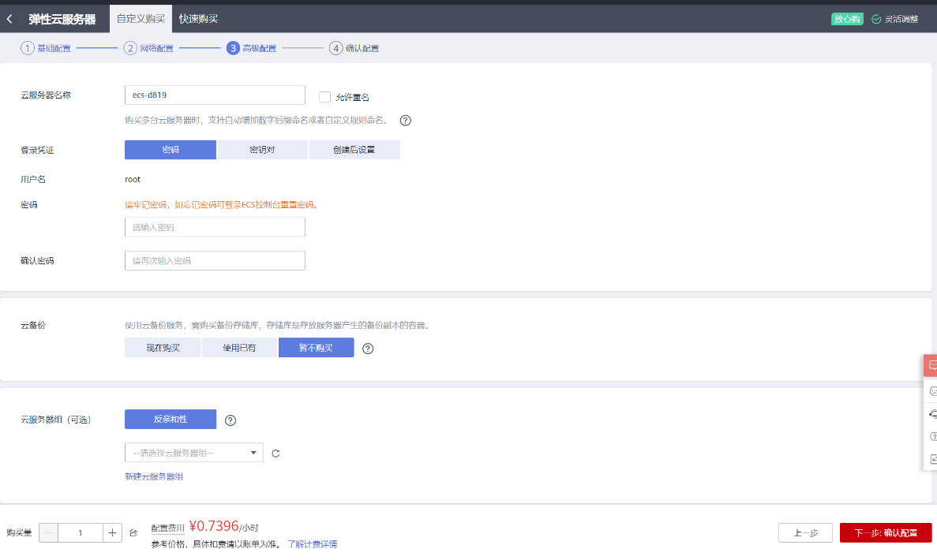The image size is (937, 560).
Task: Select 密钥对 as login credential
Action: pyautogui.click(x=262, y=149)
